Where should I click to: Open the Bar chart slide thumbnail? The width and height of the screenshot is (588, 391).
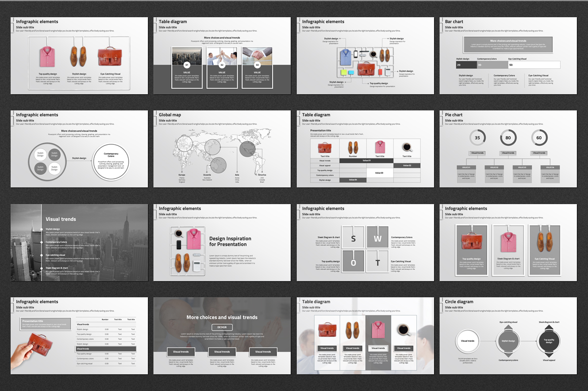pos(508,56)
